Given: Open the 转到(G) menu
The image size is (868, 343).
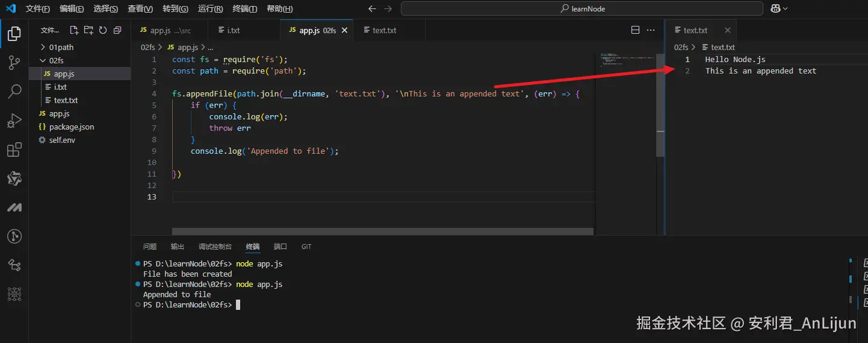Looking at the screenshot, I should (175, 9).
